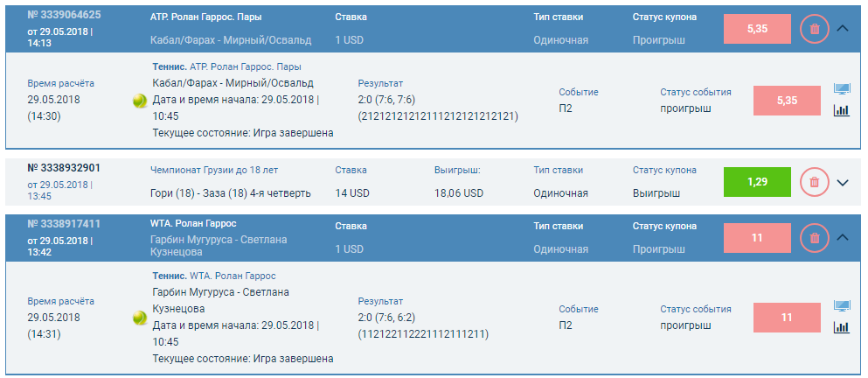The height and width of the screenshot is (378, 868).
Task: Open statistics chart for Кабал/Фарах match
Action: (x=842, y=110)
